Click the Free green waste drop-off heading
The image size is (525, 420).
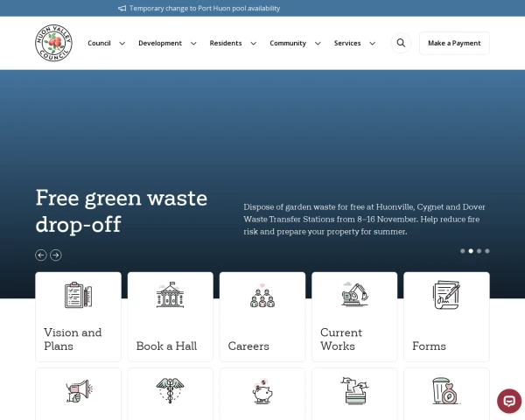[x=122, y=211]
